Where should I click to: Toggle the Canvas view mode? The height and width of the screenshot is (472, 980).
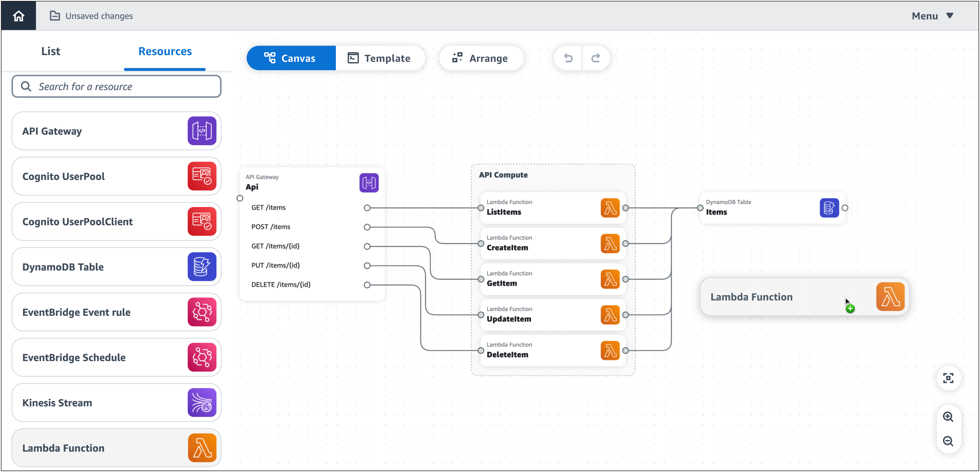click(290, 58)
